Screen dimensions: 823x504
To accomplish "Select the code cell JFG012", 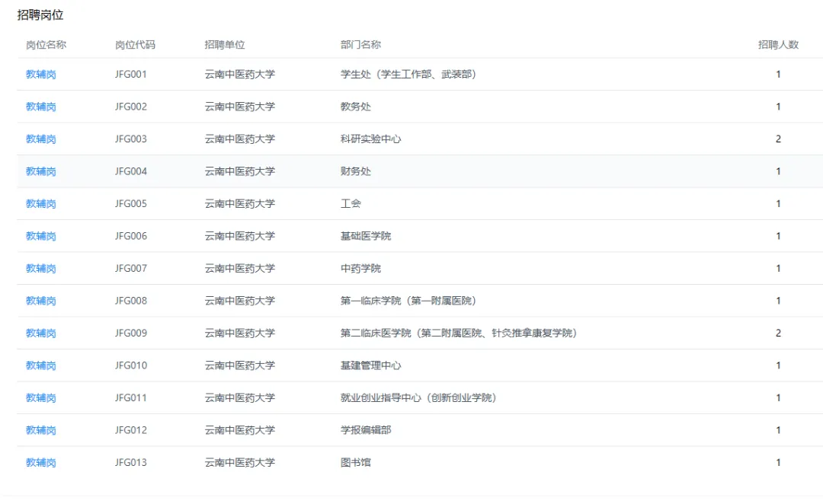I will [131, 430].
